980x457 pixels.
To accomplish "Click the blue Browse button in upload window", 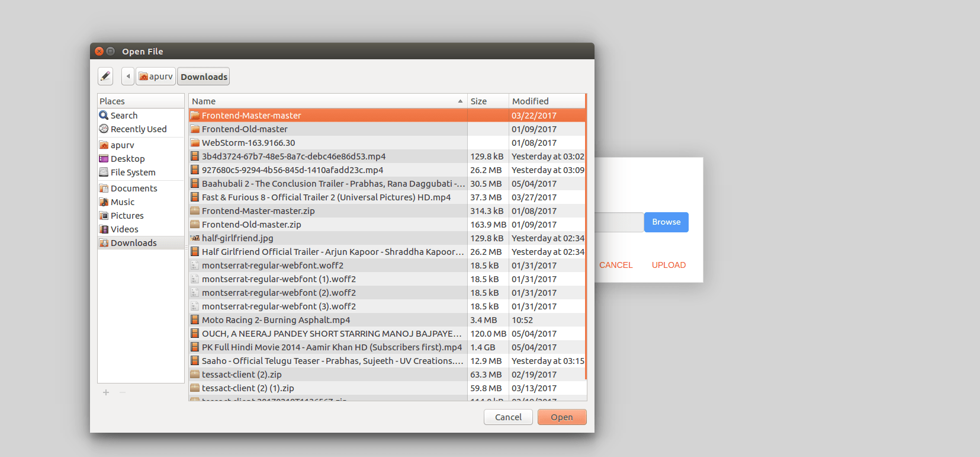I will tap(666, 222).
